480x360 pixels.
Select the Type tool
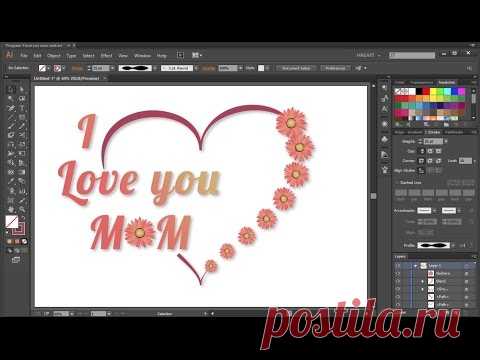[22, 108]
